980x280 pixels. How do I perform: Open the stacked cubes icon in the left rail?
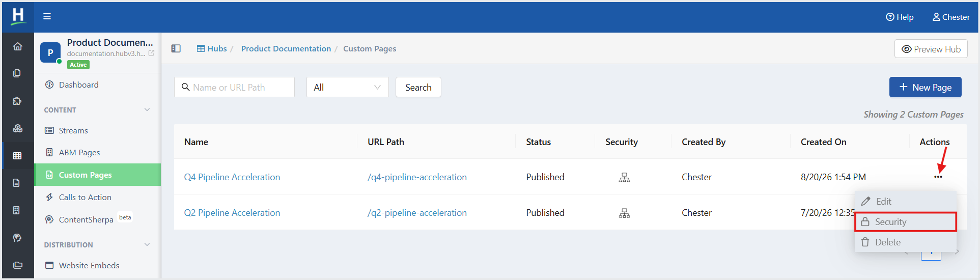[x=18, y=128]
